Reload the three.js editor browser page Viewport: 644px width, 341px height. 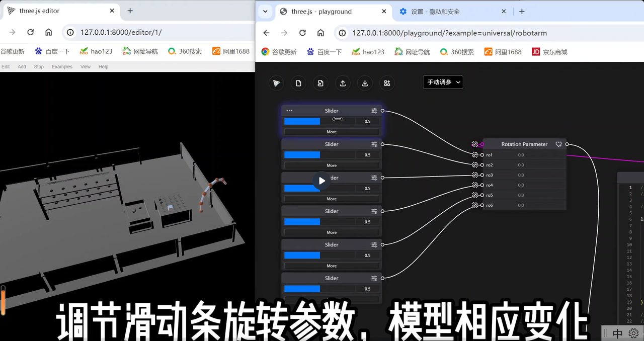click(30, 32)
